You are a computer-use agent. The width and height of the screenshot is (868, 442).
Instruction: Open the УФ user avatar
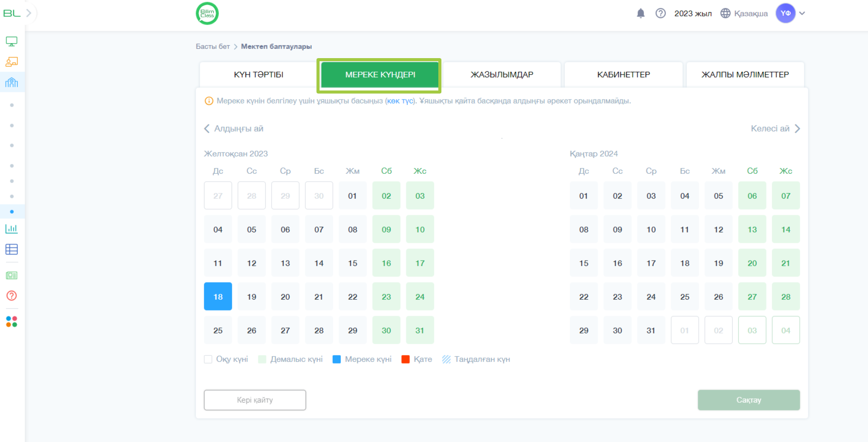tap(786, 13)
